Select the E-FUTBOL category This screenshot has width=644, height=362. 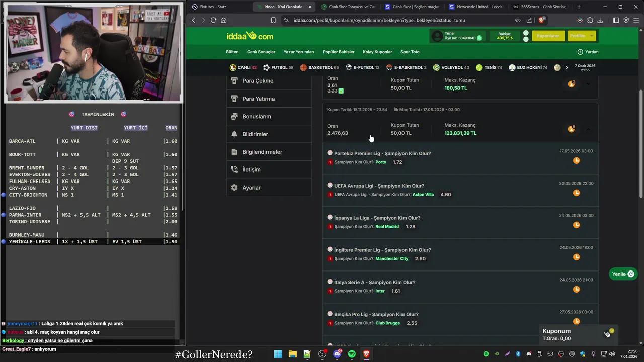pyautogui.click(x=362, y=67)
